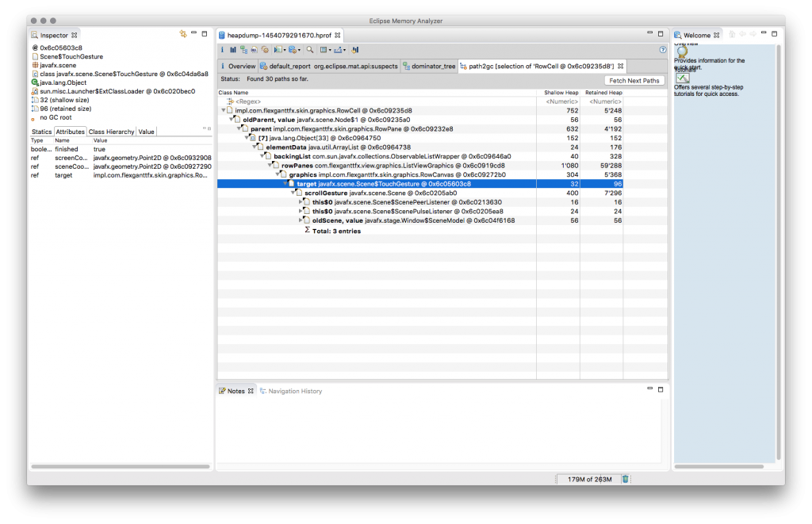Collapse the parent RowPane tree node
Viewport: 812px width, 524px height.
point(239,128)
